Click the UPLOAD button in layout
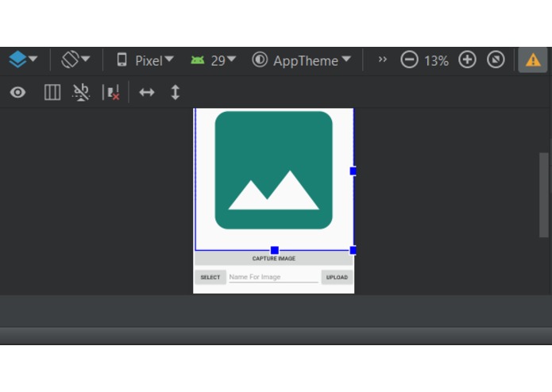 pos(337,277)
